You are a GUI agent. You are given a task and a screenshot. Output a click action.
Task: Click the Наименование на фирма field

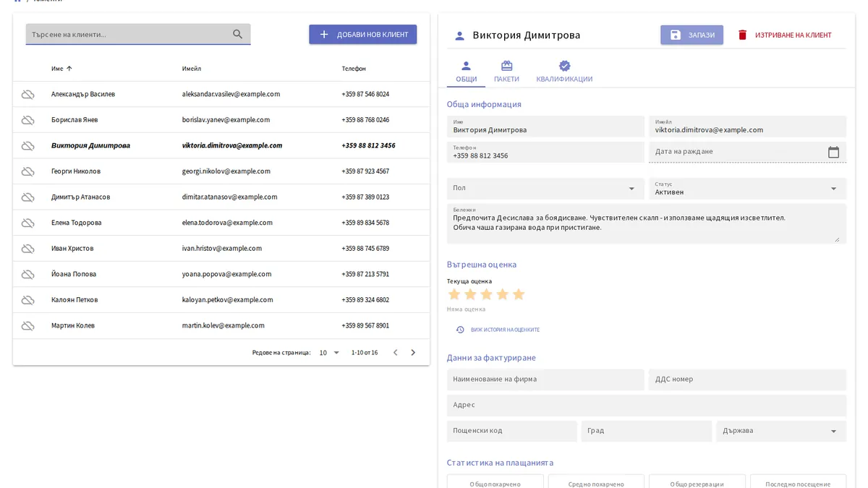pyautogui.click(x=545, y=380)
